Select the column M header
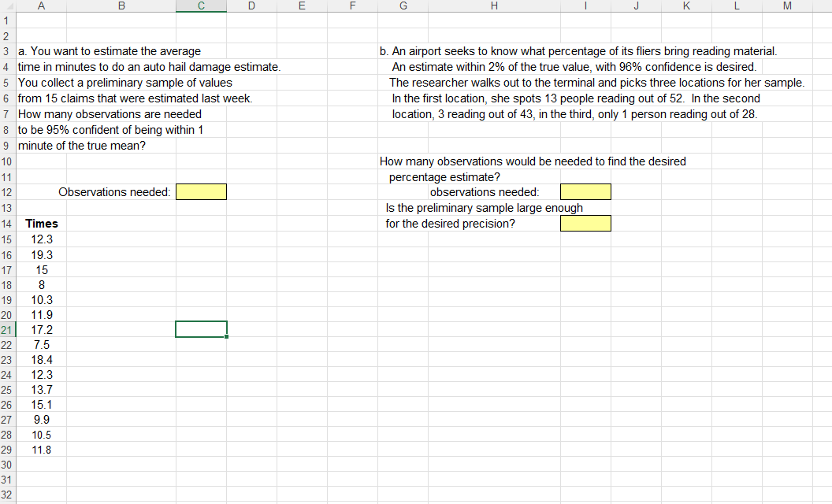This screenshot has height=504, width=832. pyautogui.click(x=787, y=6)
